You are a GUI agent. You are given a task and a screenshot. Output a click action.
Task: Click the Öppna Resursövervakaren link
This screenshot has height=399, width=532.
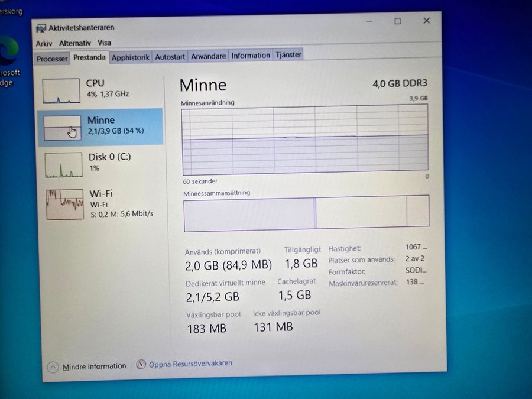pyautogui.click(x=190, y=364)
